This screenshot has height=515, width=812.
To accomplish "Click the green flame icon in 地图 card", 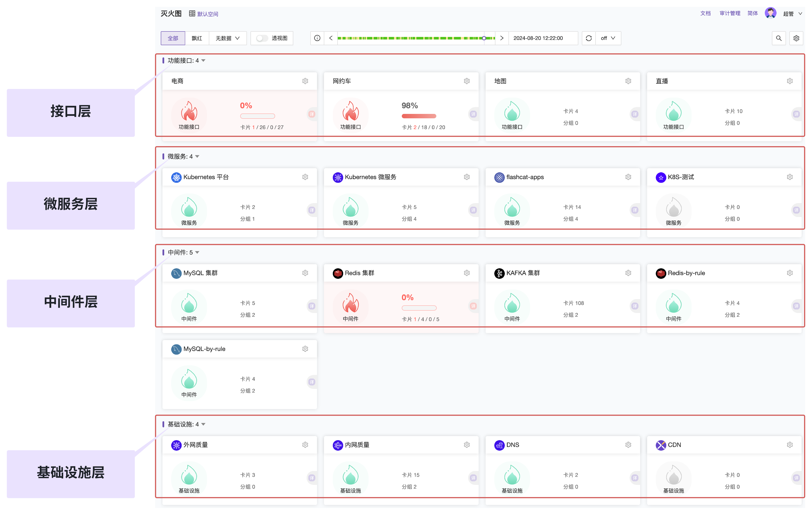I will [512, 111].
